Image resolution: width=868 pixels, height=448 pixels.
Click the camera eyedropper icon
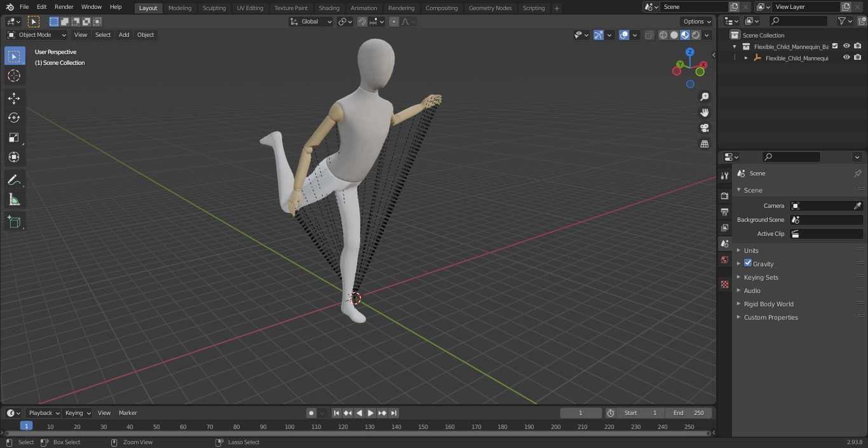tap(857, 206)
